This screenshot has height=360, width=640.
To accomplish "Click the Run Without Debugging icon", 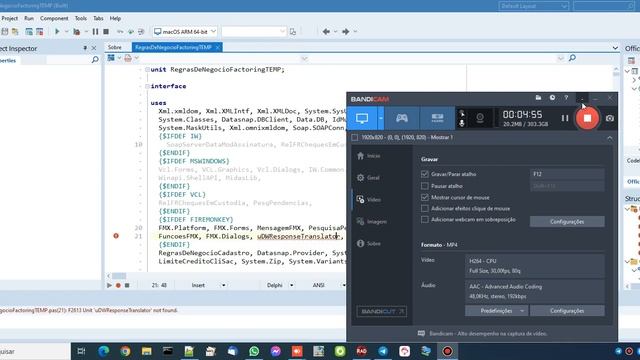I will 76,31.
